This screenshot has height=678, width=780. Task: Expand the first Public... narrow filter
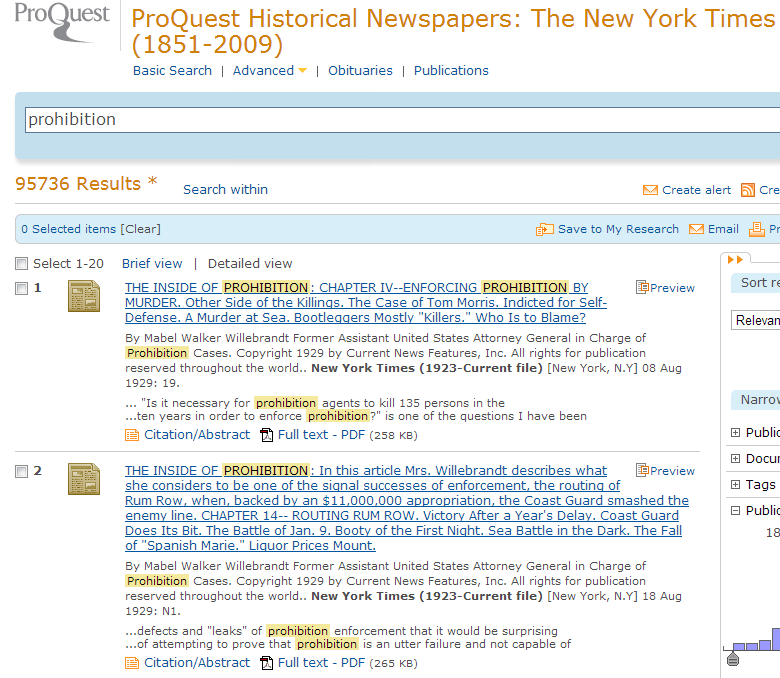tap(735, 433)
